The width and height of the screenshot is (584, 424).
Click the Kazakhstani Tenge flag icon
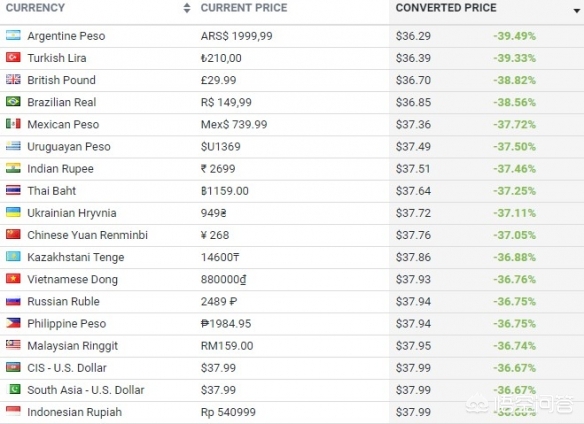(x=13, y=256)
